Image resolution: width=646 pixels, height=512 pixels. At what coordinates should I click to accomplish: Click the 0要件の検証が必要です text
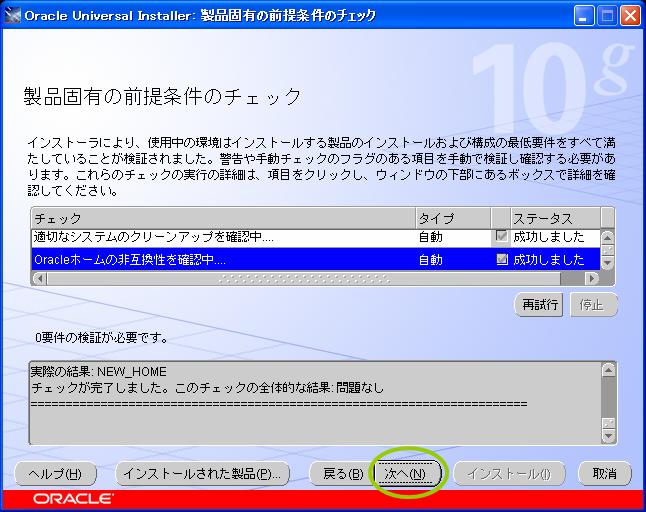pyautogui.click(x=102, y=338)
